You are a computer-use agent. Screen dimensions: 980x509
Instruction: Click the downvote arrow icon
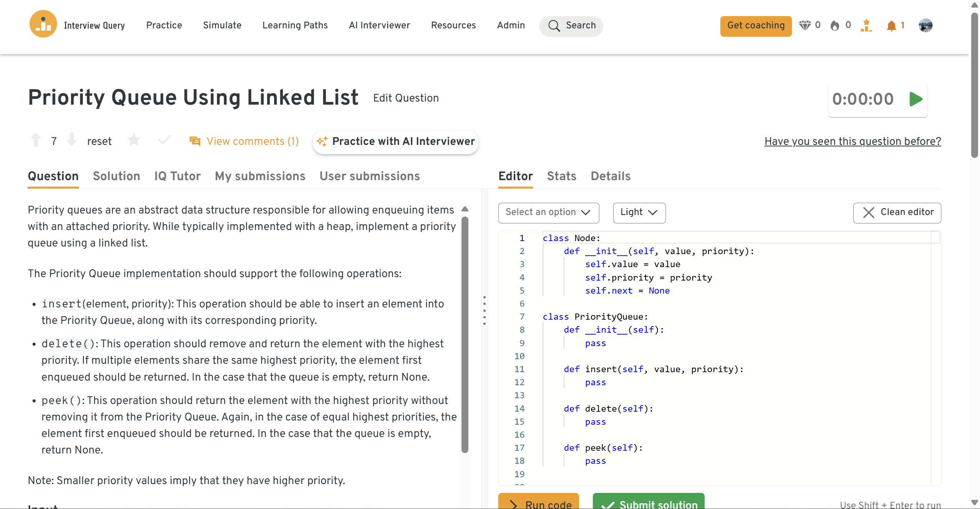tap(72, 140)
